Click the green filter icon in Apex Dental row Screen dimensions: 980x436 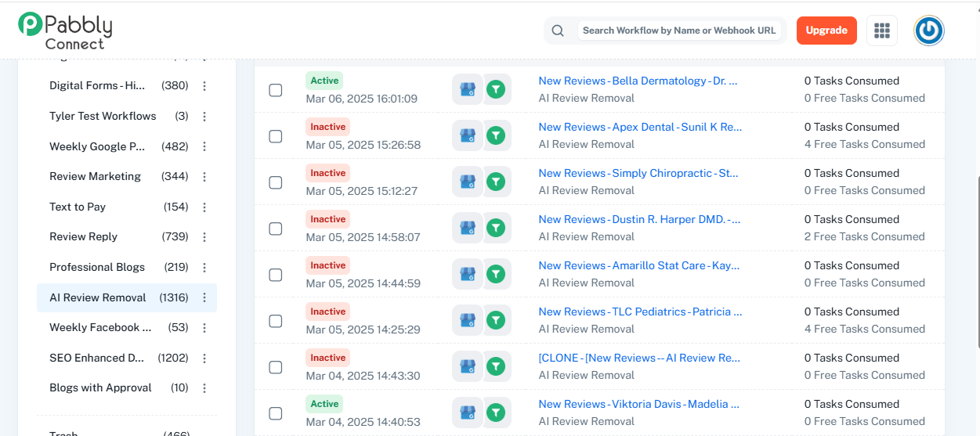pyautogui.click(x=496, y=135)
